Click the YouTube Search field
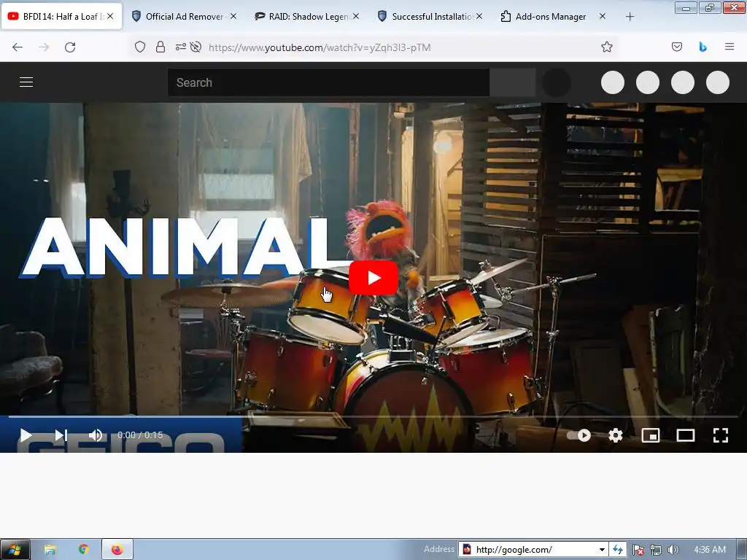The width and height of the screenshot is (747, 560). point(328,82)
